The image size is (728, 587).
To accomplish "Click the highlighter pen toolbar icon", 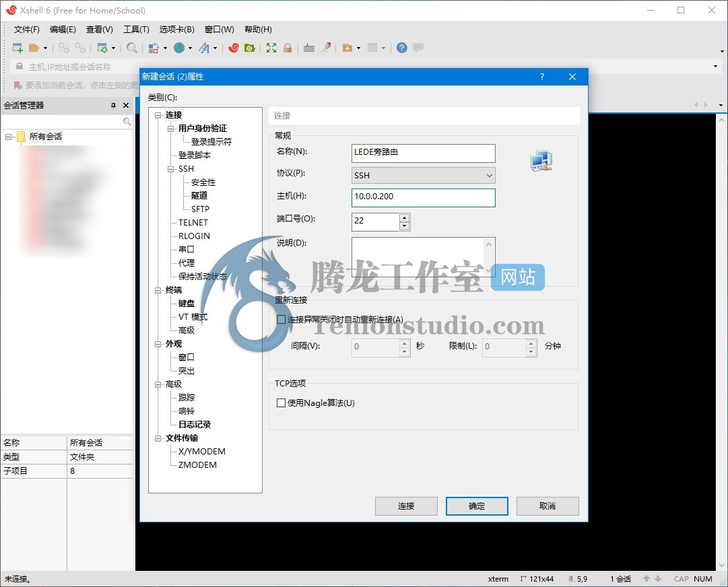I will pyautogui.click(x=326, y=47).
